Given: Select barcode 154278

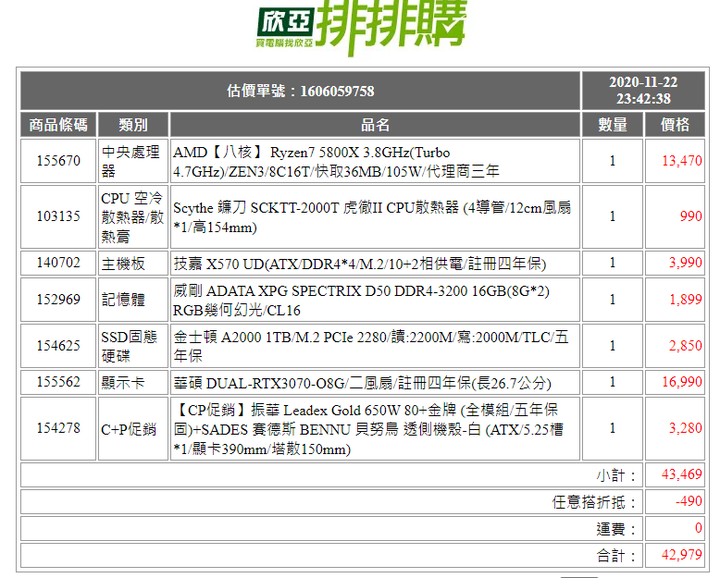Looking at the screenshot, I should [58, 428].
